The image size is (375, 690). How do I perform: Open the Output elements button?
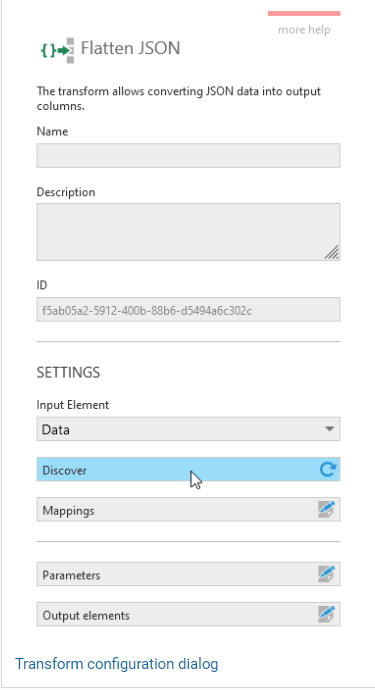(x=188, y=614)
